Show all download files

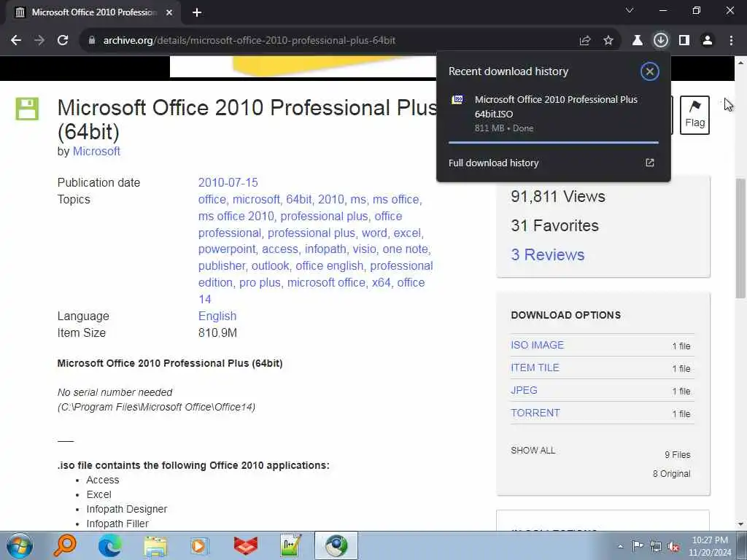[533, 451]
